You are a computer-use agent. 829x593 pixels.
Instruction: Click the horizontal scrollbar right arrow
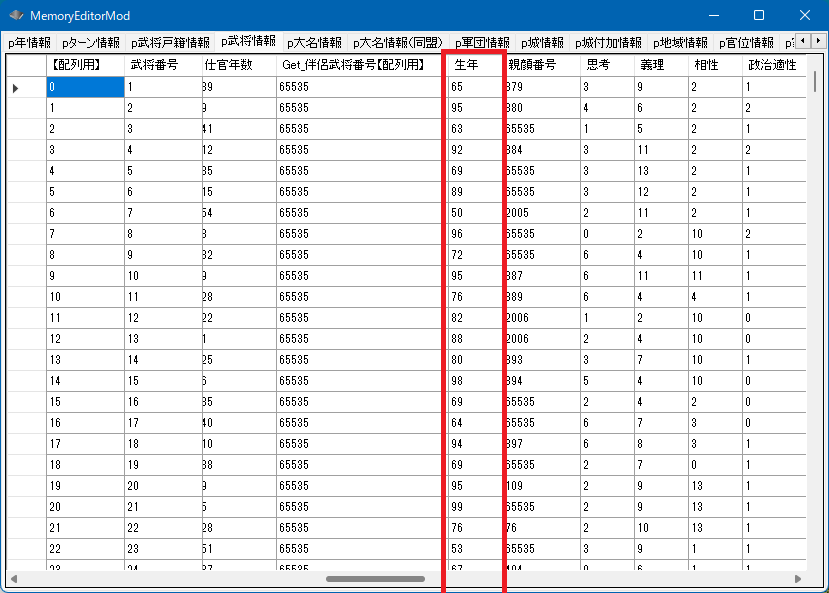pyautogui.click(x=797, y=579)
